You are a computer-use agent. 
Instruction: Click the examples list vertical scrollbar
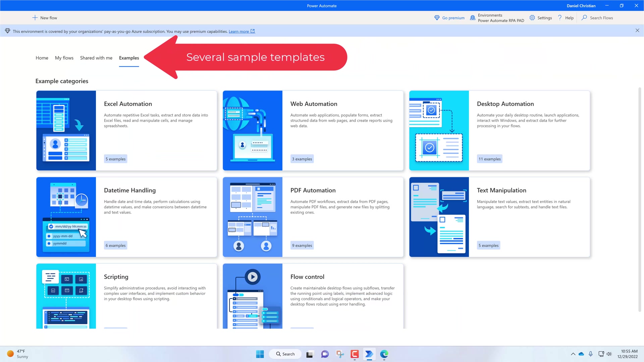(640, 199)
